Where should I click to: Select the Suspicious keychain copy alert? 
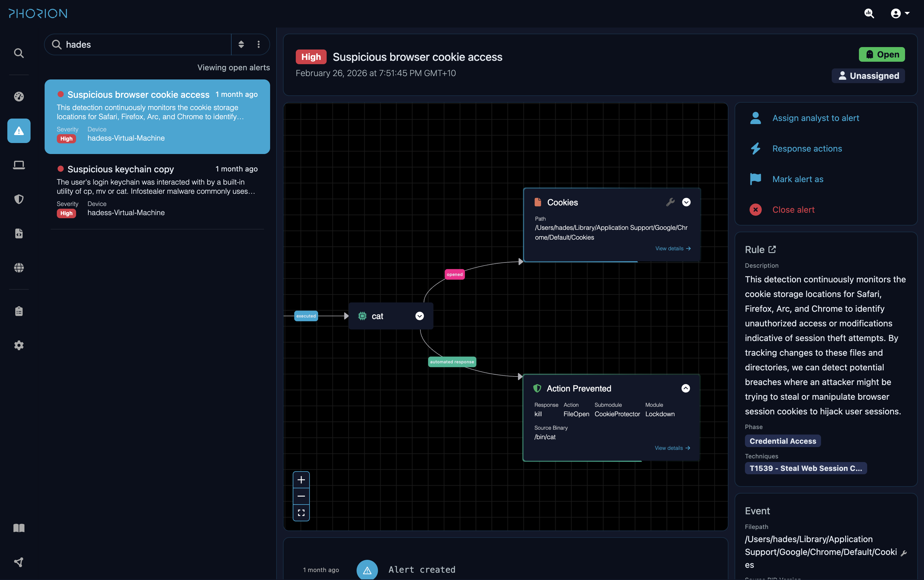pos(157,190)
